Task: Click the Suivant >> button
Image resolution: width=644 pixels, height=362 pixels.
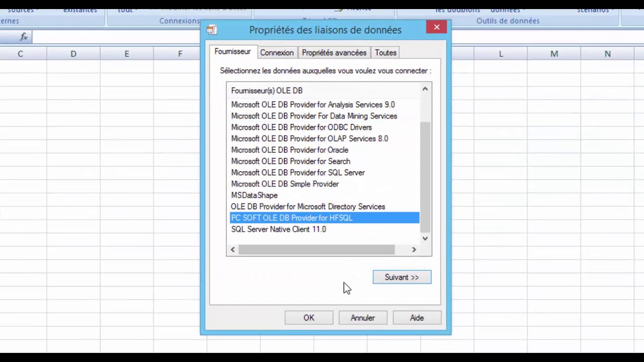Action: (402, 277)
